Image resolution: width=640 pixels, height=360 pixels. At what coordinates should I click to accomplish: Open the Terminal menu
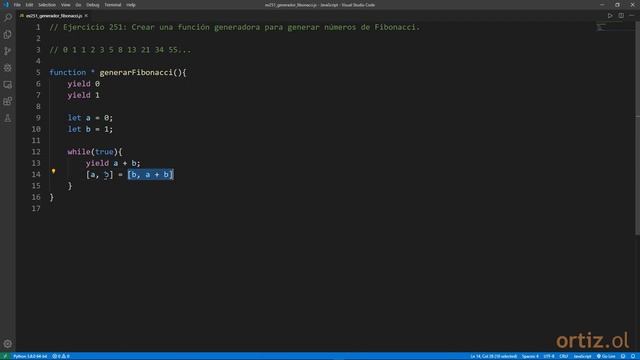click(113, 5)
